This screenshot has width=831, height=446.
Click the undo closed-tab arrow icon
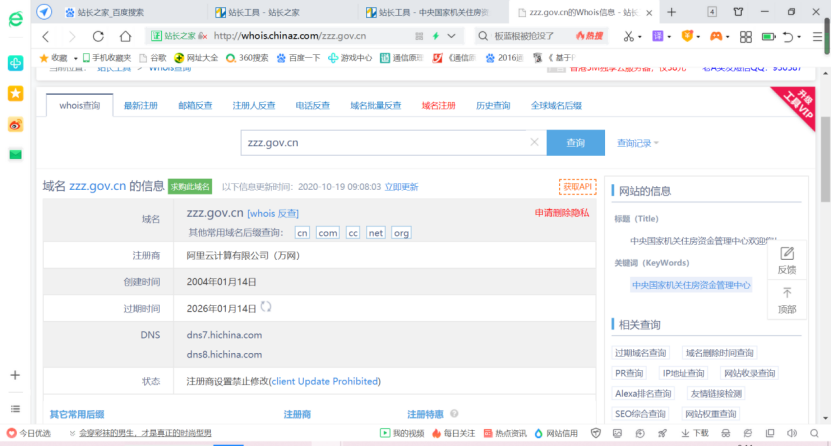(x=788, y=37)
